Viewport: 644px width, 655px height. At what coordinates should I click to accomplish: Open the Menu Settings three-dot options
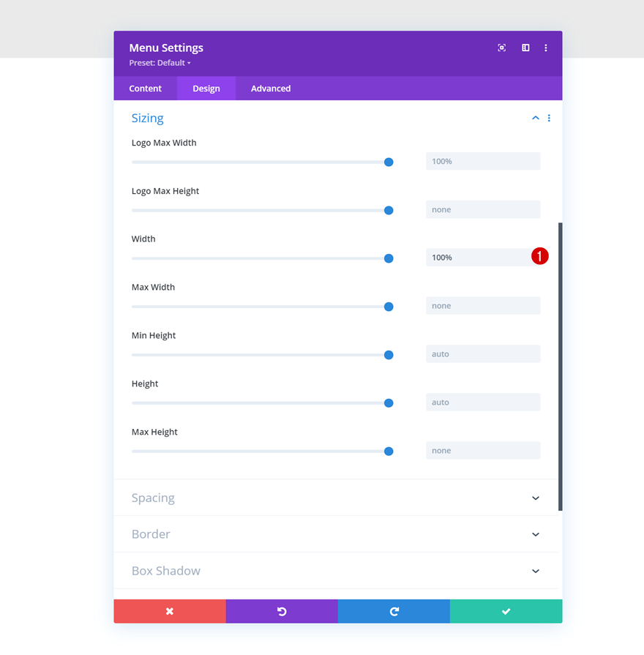click(x=546, y=48)
